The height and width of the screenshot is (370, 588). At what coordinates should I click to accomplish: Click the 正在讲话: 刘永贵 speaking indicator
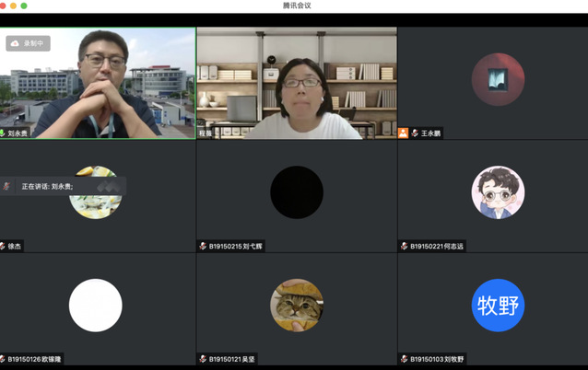46,186
